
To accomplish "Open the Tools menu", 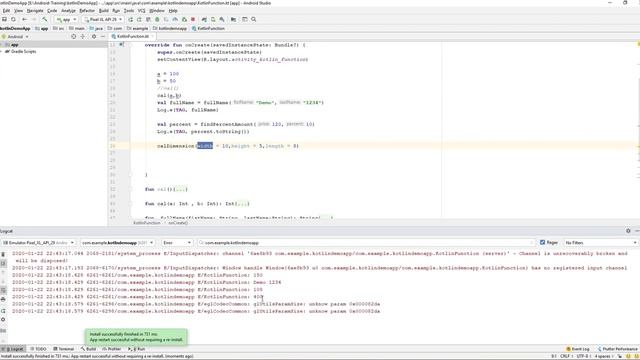I will pyautogui.click(x=129, y=11).
